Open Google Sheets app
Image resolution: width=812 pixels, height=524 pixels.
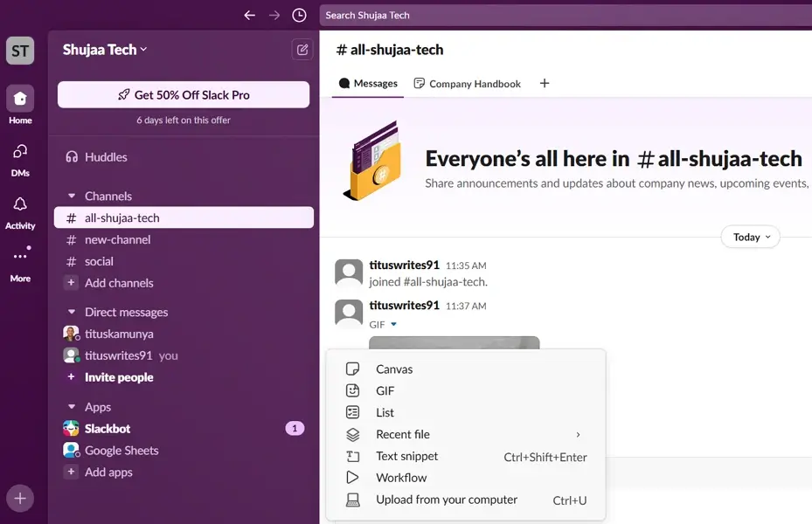pos(184,450)
